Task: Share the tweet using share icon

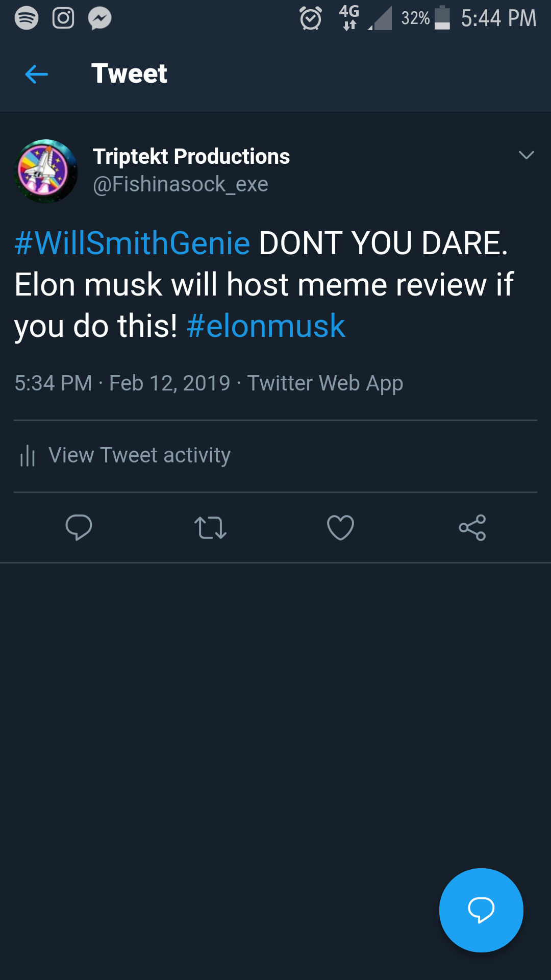Action: pos(472,528)
